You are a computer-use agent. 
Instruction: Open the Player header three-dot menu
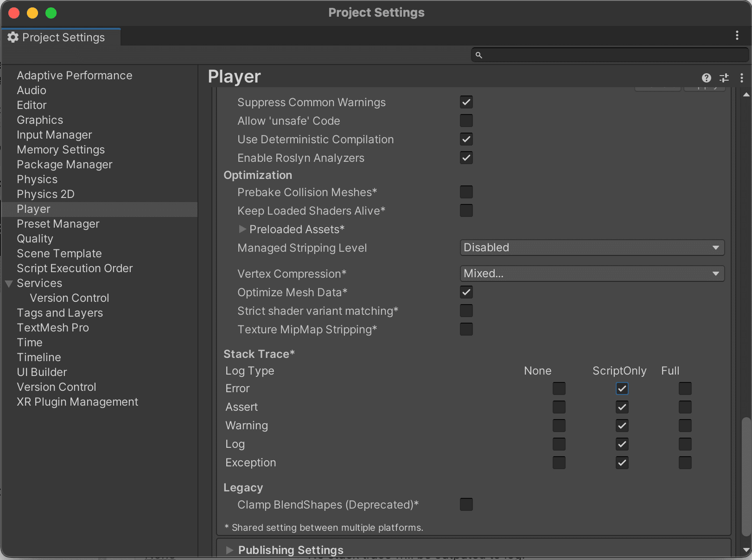741,78
